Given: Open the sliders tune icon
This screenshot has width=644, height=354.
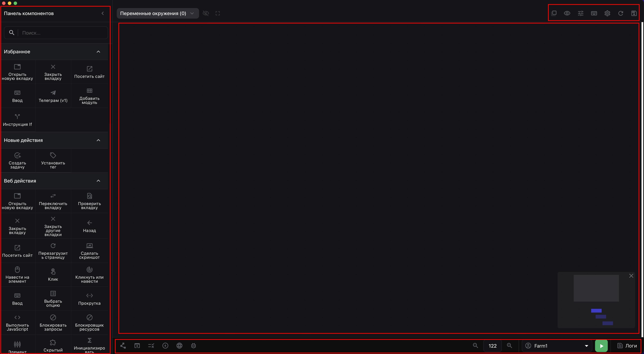Looking at the screenshot, I should (580, 13).
